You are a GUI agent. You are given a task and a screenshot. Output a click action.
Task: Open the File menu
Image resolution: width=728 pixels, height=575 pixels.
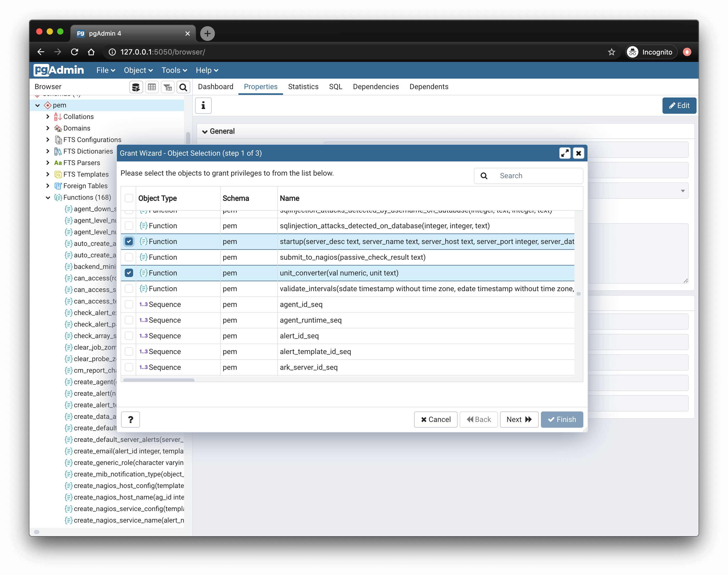[106, 70]
